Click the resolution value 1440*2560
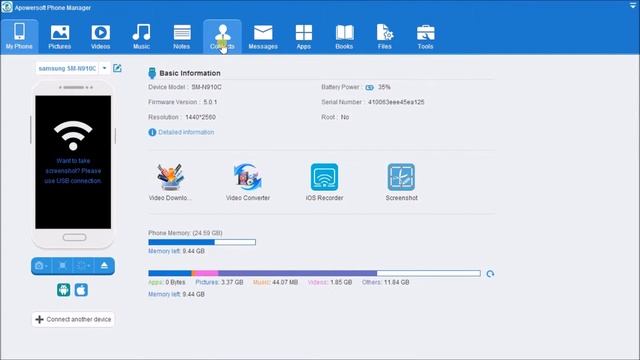Screen dimensions: 640x360 point(200,117)
